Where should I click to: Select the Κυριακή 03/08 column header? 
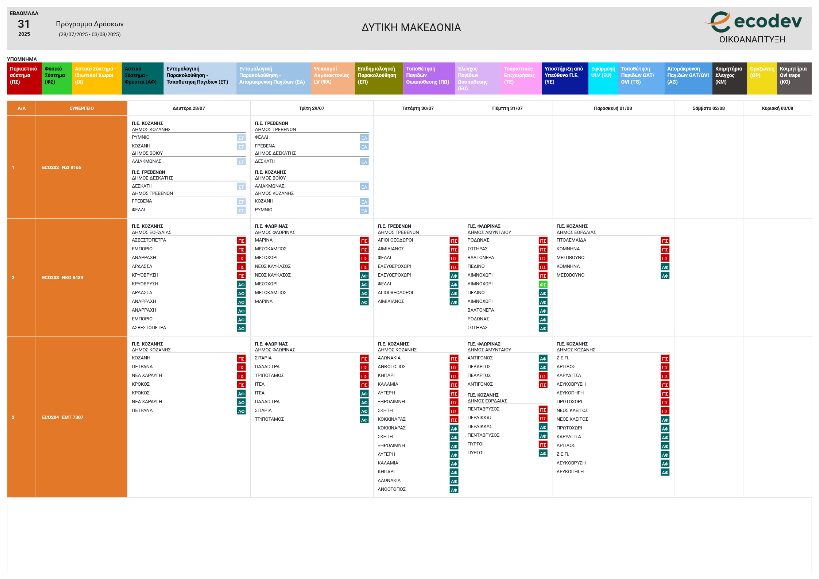coord(777,109)
